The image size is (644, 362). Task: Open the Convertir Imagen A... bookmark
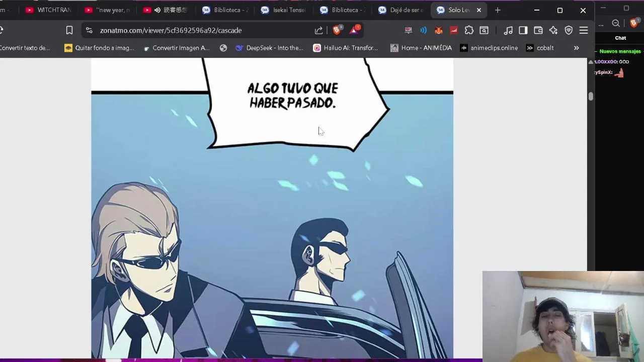coord(176,48)
